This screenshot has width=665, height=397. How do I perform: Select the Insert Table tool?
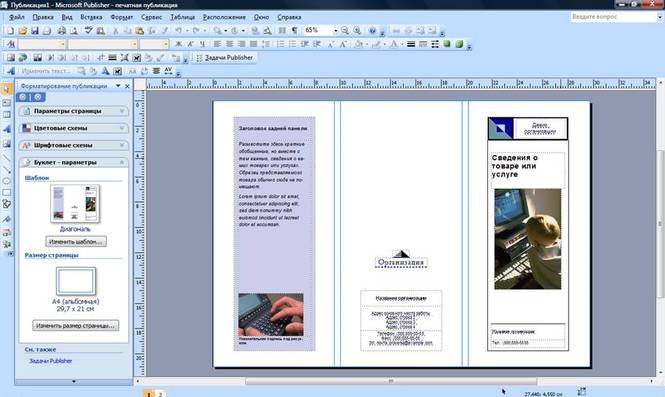click(x=6, y=115)
